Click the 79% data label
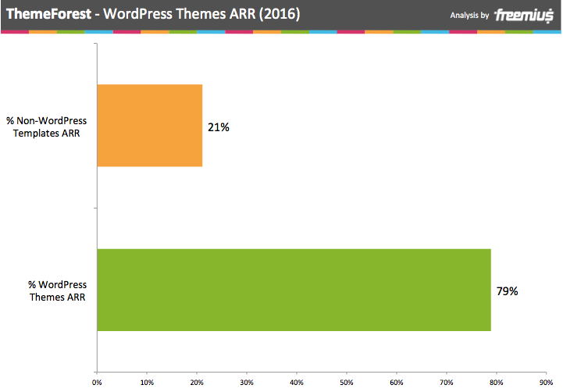 tap(507, 291)
